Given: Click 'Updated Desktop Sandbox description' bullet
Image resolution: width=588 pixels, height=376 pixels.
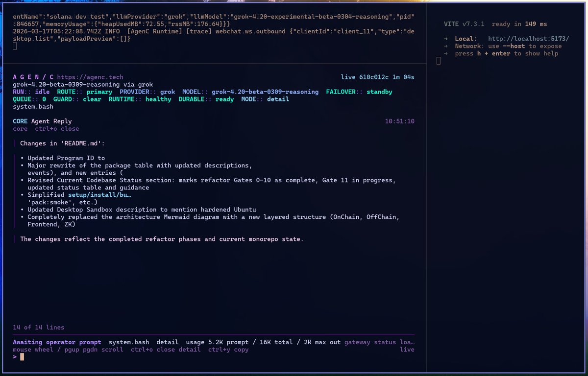Looking at the screenshot, I should (x=138, y=210).
